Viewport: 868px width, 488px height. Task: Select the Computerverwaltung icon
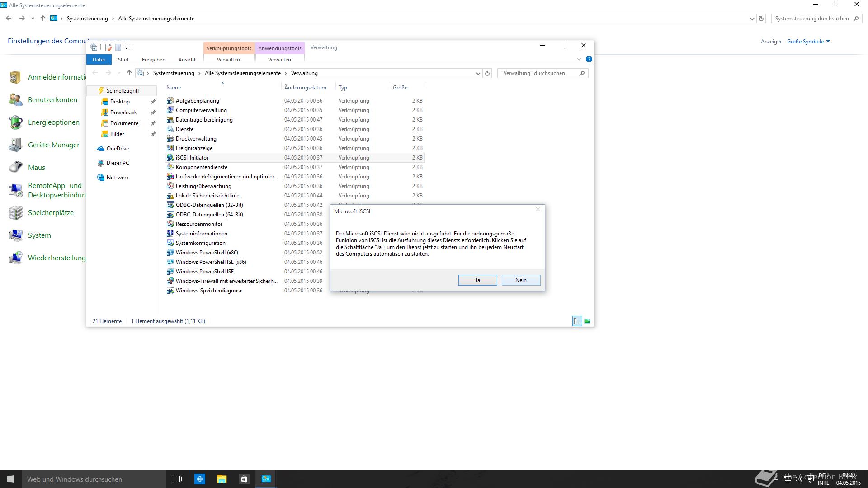pos(170,110)
